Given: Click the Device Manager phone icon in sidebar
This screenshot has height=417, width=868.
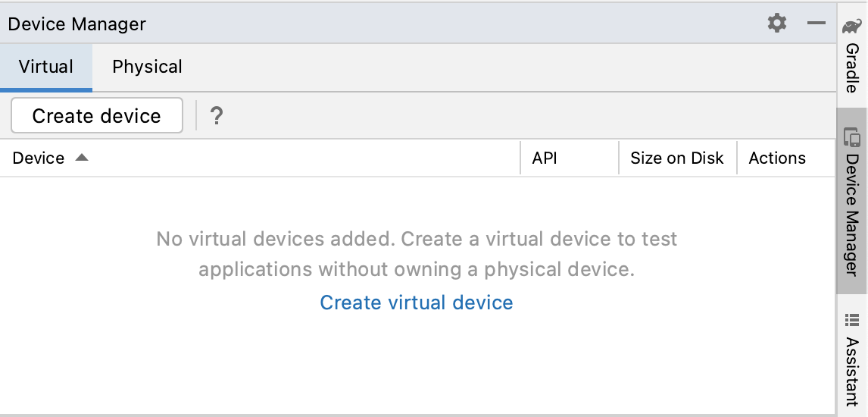Looking at the screenshot, I should [852, 137].
